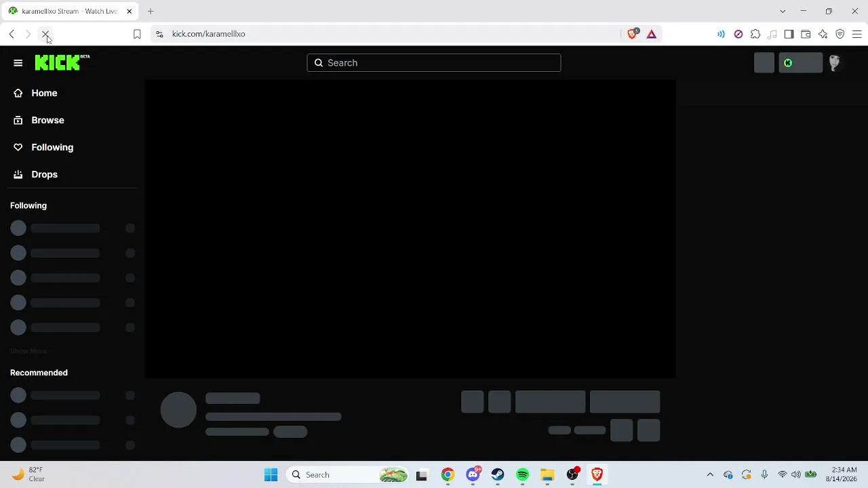Click the blue sound waves extension icon
This screenshot has width=868, height=488.
(x=721, y=34)
